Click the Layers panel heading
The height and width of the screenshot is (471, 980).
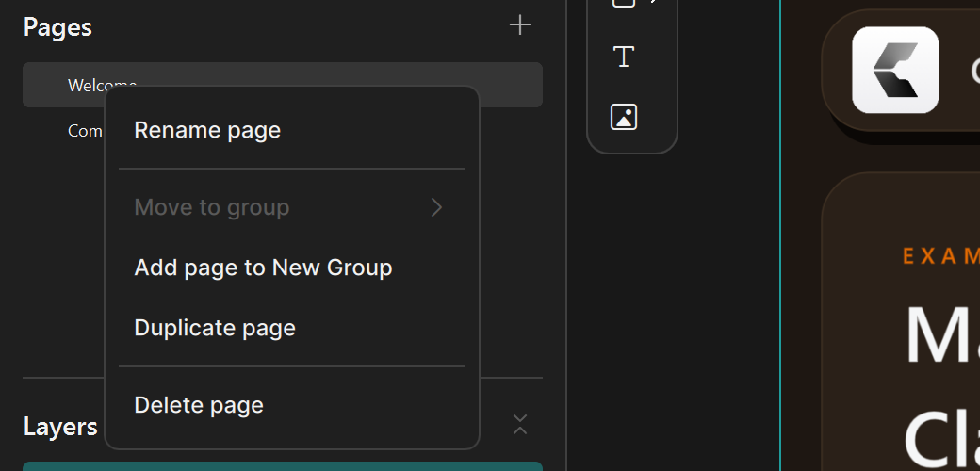[60, 427]
